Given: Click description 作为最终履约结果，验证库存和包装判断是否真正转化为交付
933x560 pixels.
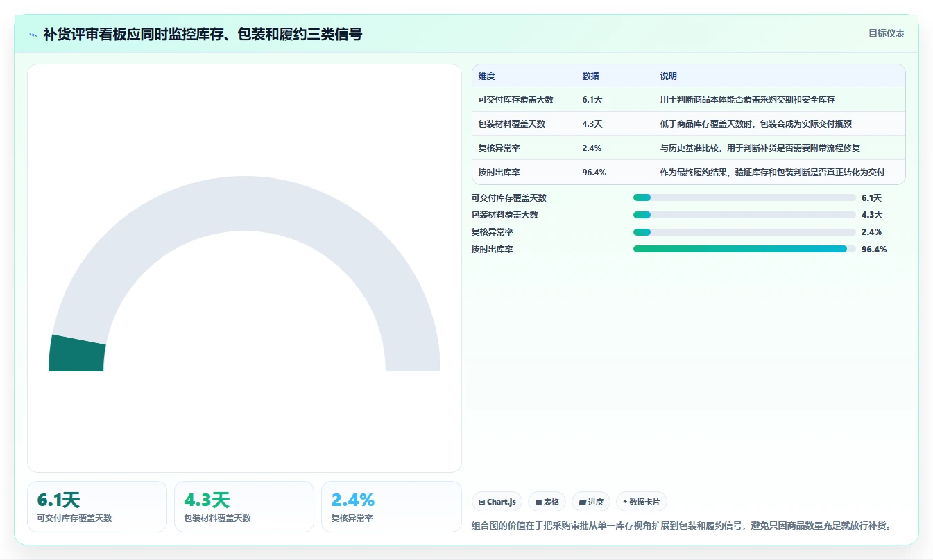Looking at the screenshot, I should coord(772,173).
